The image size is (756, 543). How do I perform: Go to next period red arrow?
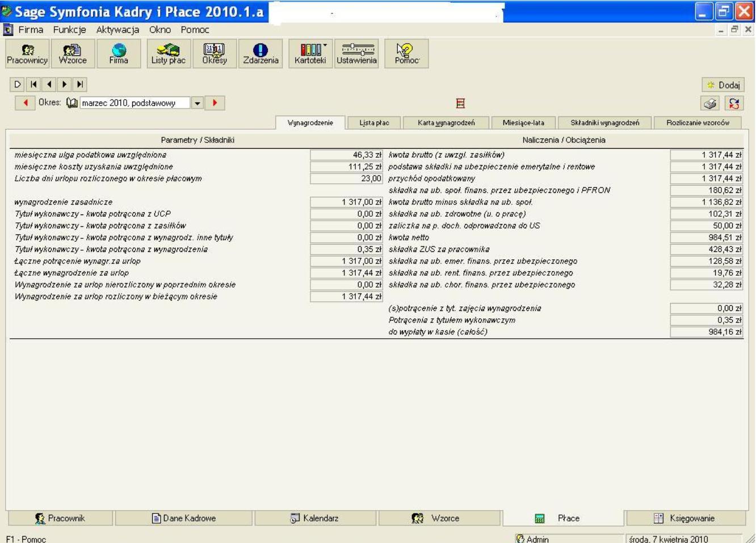pos(215,103)
